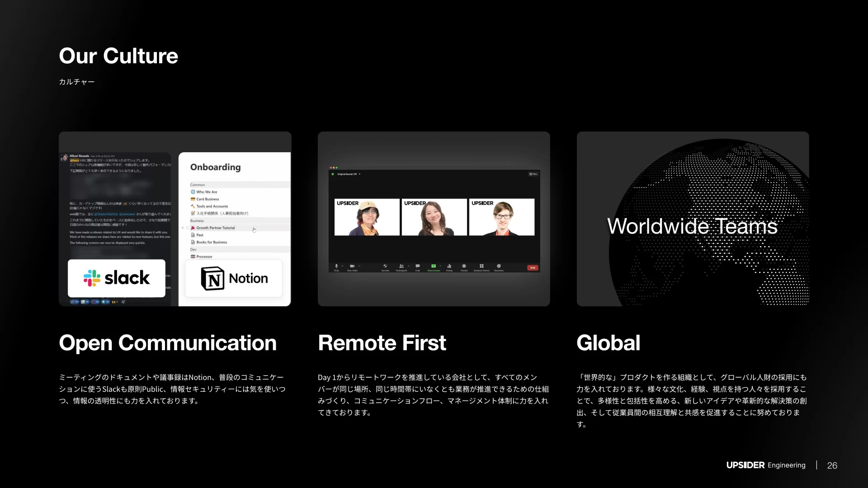Viewport: 868px width, 488px height.
Task: Click the Slack logo card
Action: (117, 278)
